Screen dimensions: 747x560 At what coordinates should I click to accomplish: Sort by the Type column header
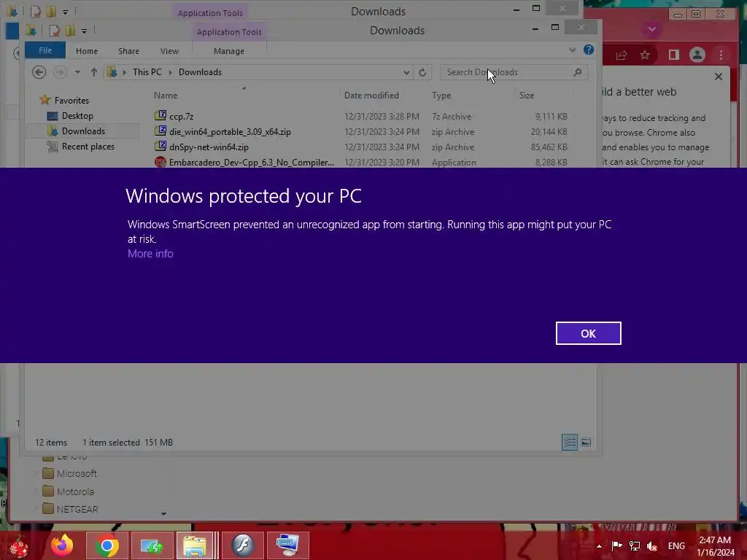tap(441, 96)
